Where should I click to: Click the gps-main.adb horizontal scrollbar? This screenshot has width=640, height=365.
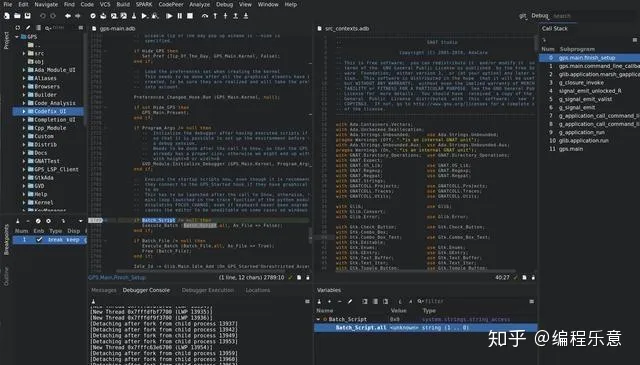200,271
